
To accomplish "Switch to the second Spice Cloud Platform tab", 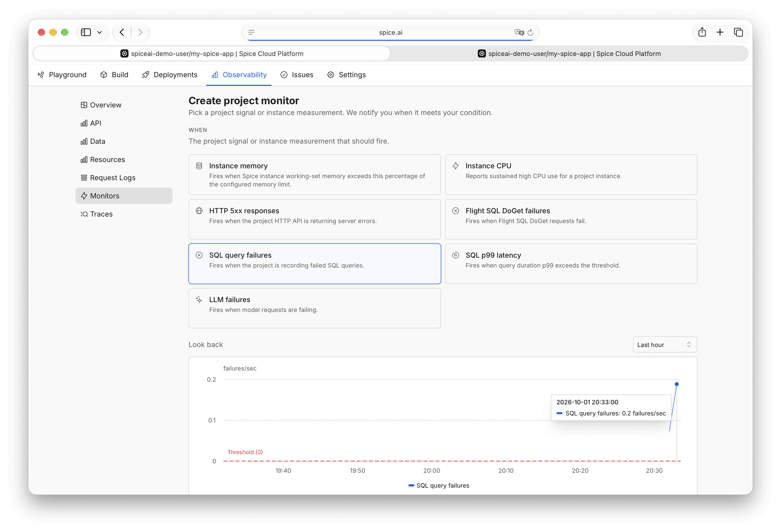I will tap(569, 53).
